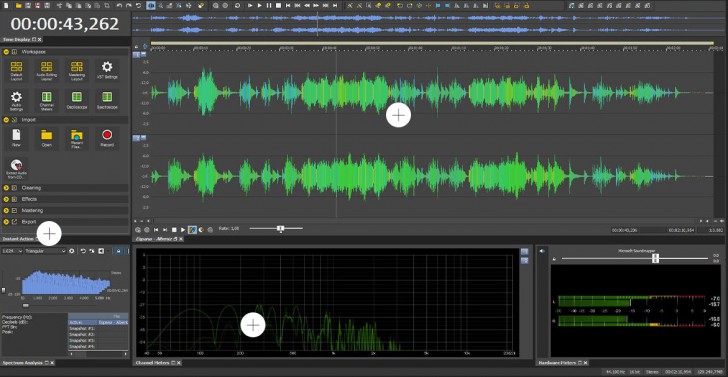The image size is (728, 377).
Task: Open Audio Settings gear icon
Action: point(16,101)
